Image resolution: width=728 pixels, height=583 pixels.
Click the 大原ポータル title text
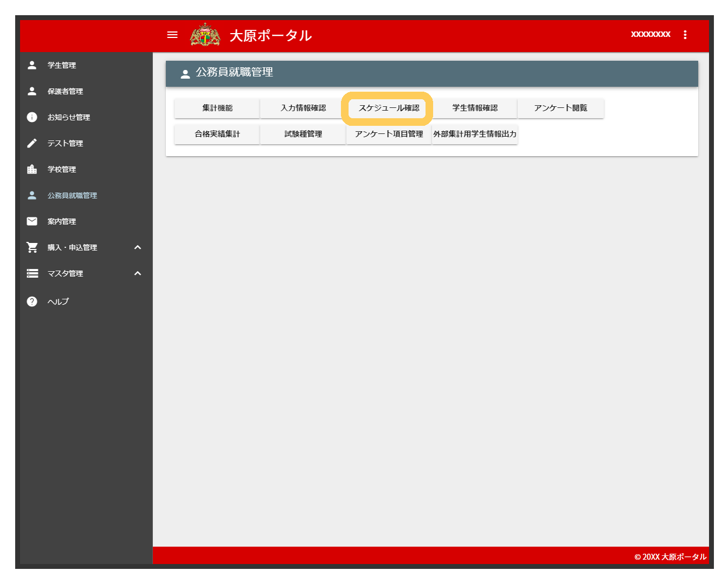coord(270,35)
